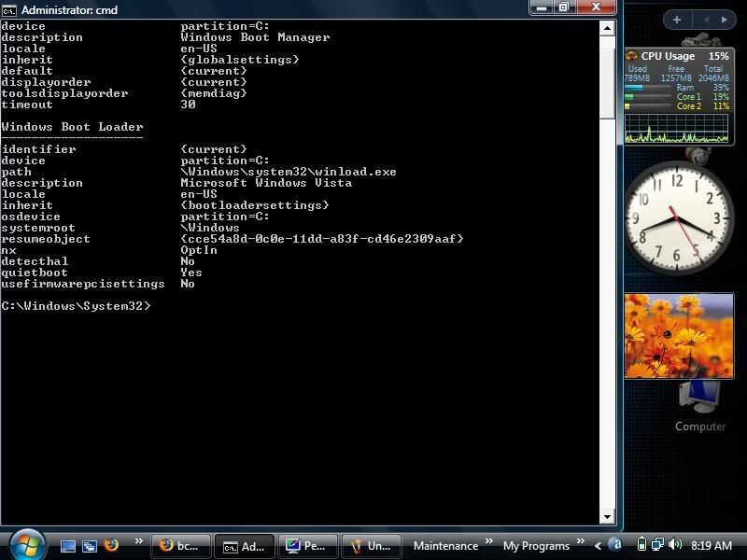
Task: Open cmd window system menu icon
Action: 9,10
